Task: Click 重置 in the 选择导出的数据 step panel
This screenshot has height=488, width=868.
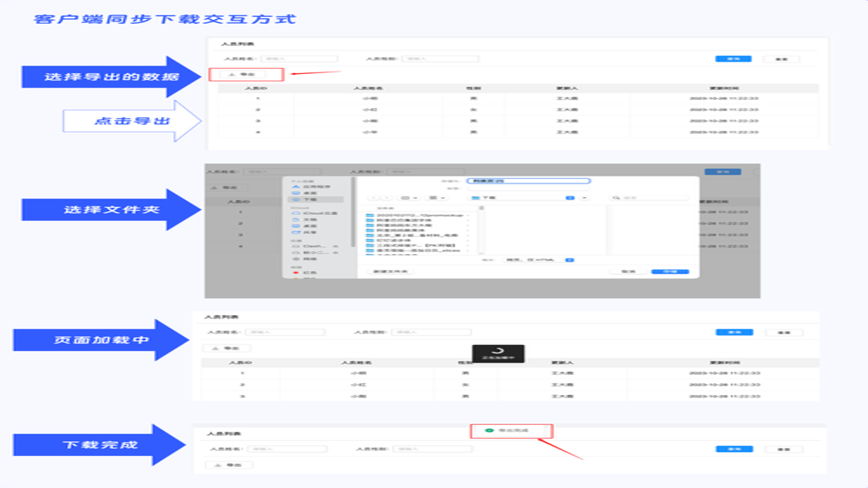Action: point(781,59)
